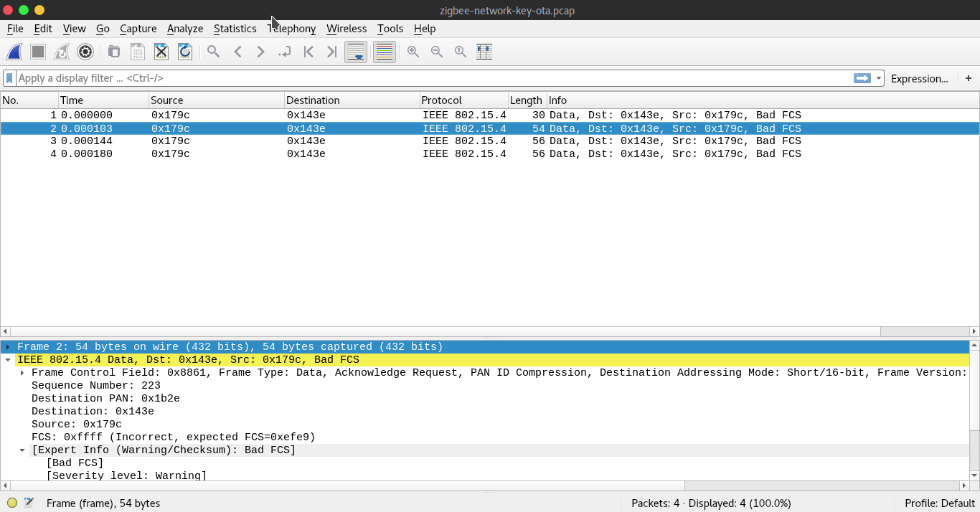Save this capture file

coord(138,52)
